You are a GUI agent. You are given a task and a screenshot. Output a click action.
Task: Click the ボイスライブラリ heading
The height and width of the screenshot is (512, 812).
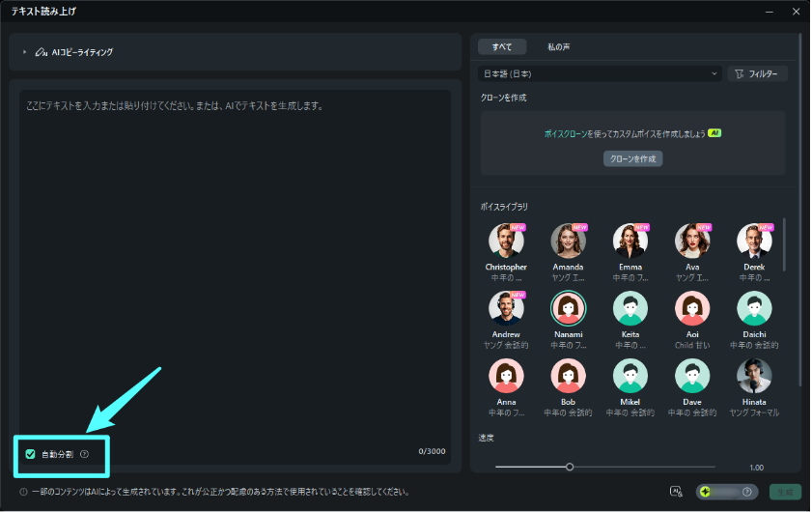coord(504,207)
